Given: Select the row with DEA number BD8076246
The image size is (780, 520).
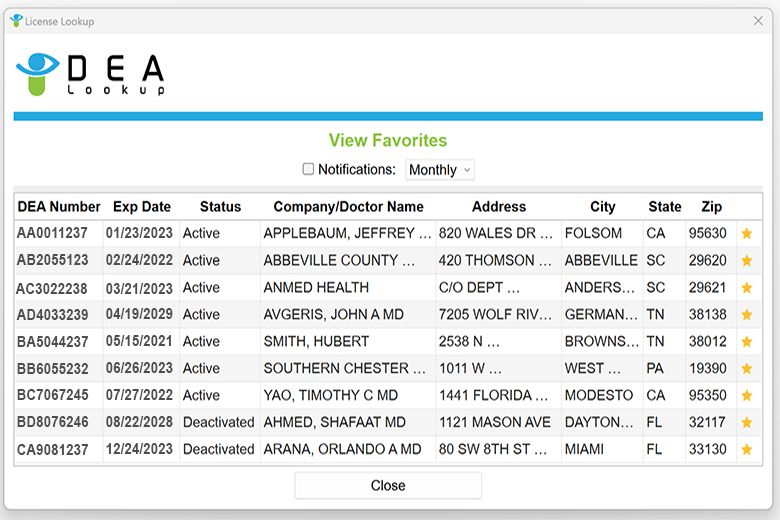Looking at the screenshot, I should coord(388,422).
